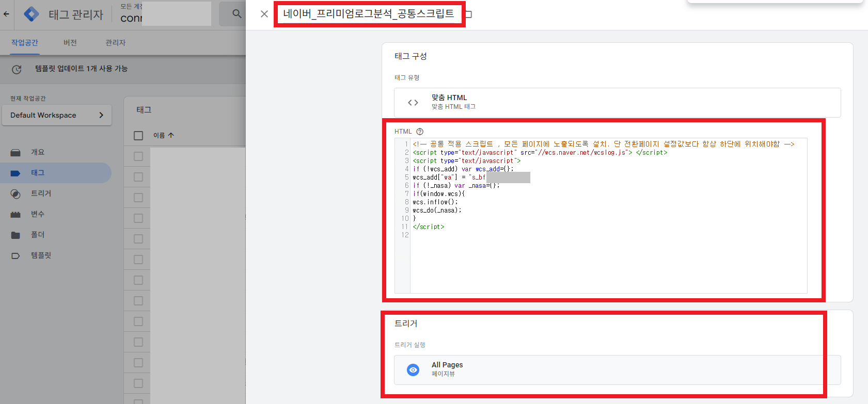
Task: Click the 개요 briefcase icon
Action: 15,153
